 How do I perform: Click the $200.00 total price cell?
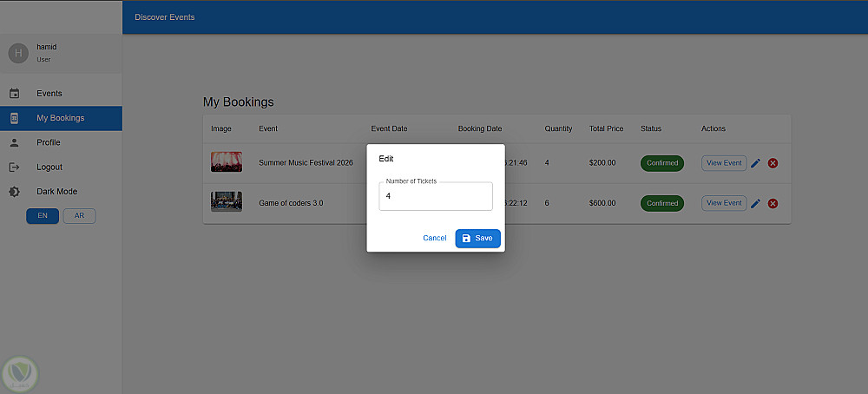coord(602,162)
